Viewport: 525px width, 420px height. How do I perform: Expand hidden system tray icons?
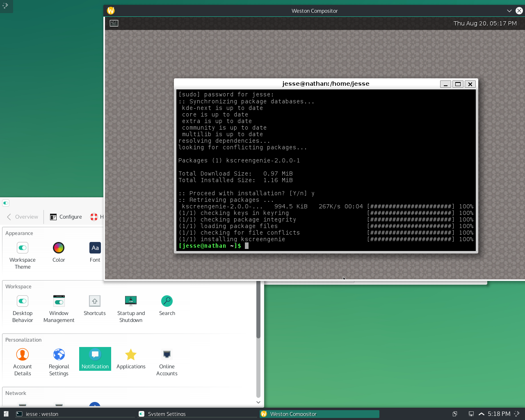(482, 414)
